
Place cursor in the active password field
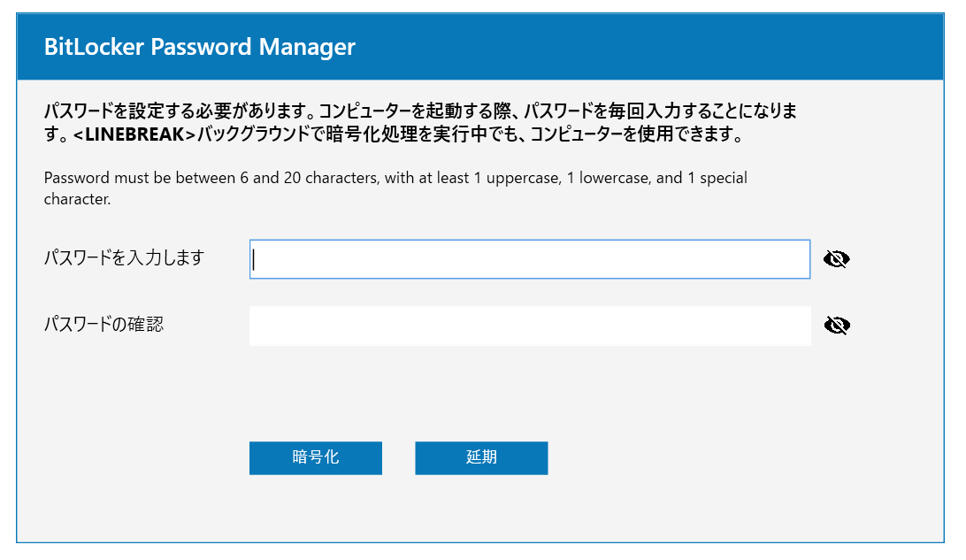pos(529,259)
